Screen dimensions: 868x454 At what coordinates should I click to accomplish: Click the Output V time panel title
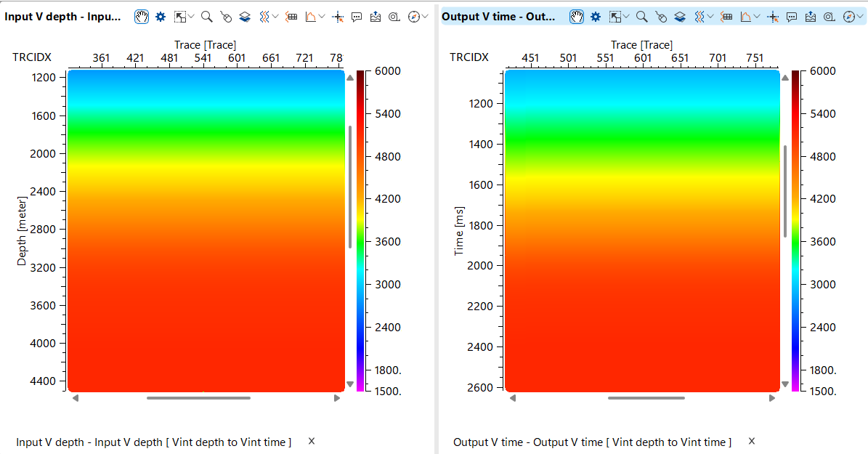click(x=498, y=17)
